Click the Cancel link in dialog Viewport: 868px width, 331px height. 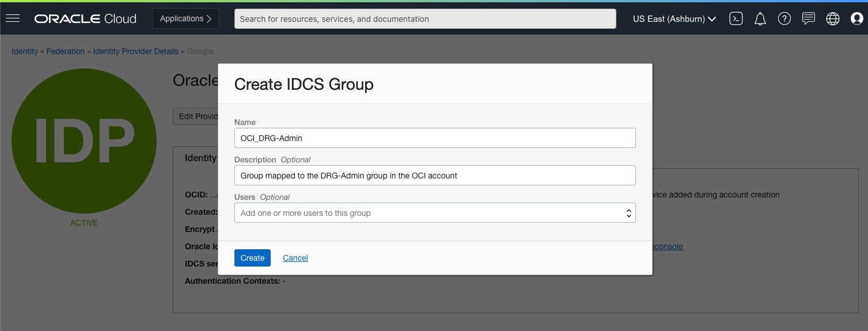pos(295,258)
